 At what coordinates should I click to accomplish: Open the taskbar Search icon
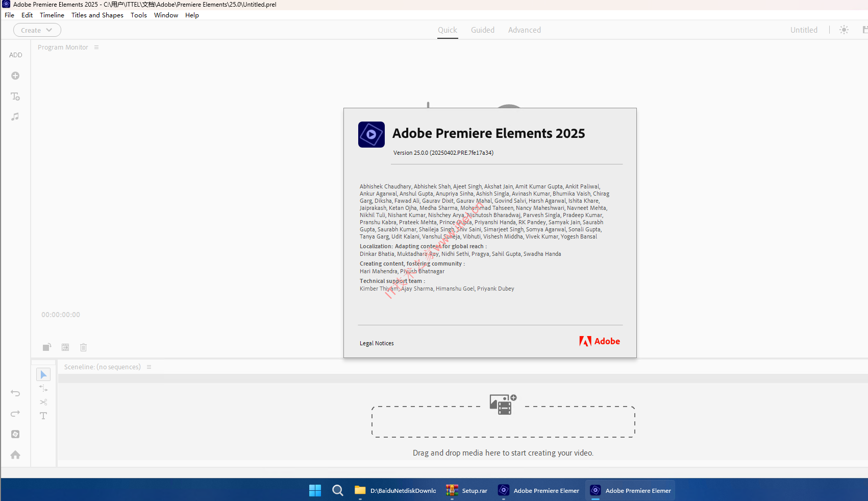338,490
